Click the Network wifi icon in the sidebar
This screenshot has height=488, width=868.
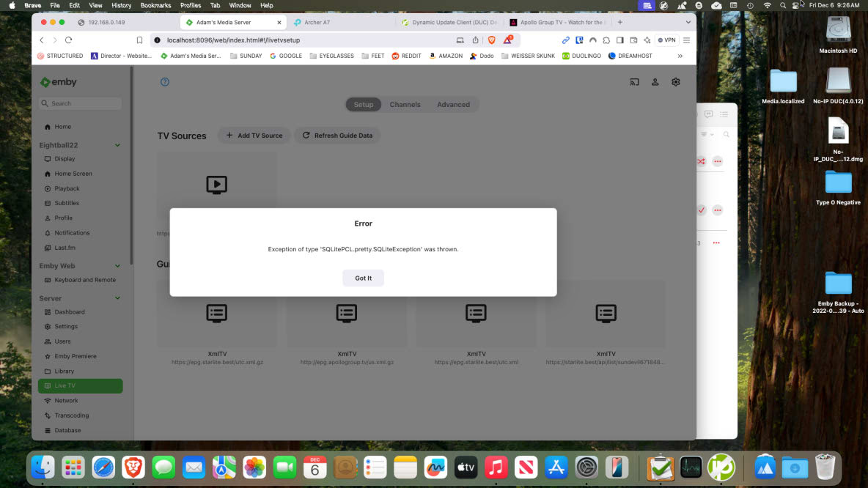click(x=46, y=400)
